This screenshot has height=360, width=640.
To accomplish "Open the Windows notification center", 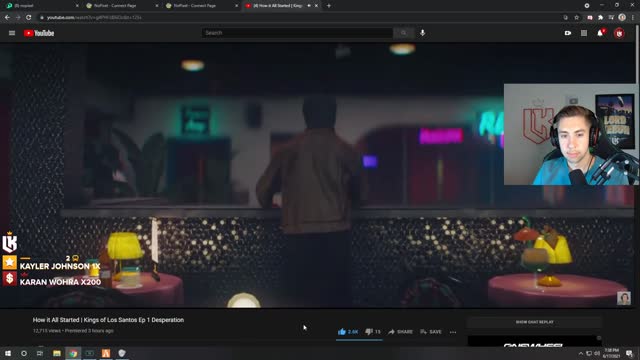I will [629, 353].
